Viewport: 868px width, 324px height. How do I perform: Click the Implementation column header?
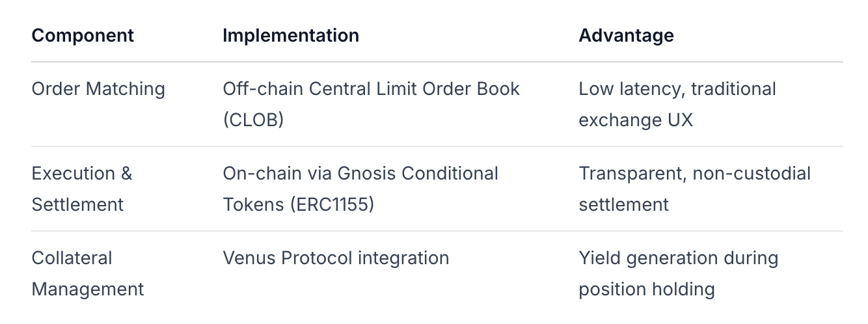click(x=290, y=35)
